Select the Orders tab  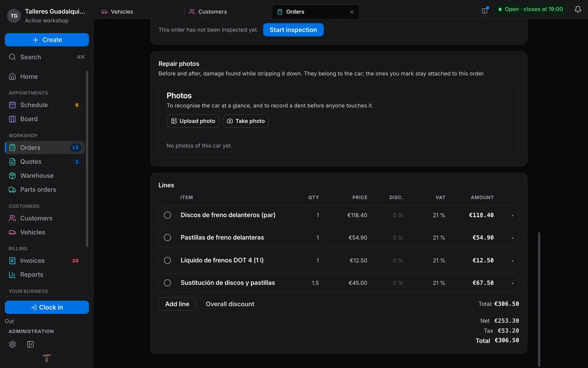click(315, 12)
